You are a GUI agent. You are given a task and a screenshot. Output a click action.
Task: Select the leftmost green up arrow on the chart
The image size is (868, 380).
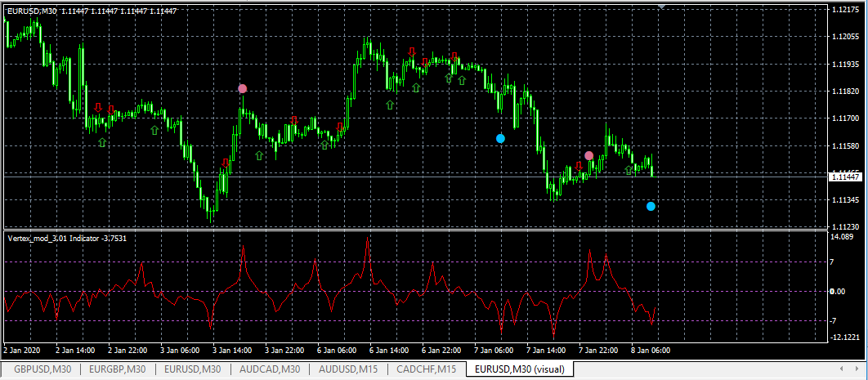(x=102, y=142)
